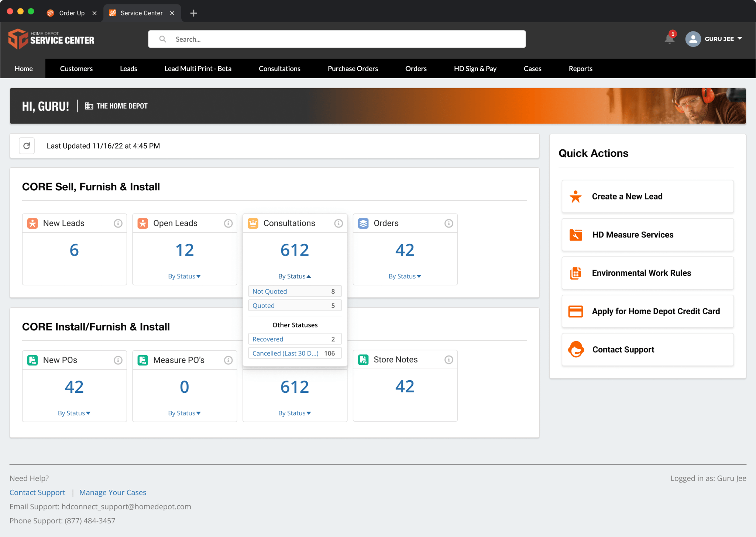Screen dimensions: 756x537
Task: Show info for New POs card
Action: 118,360
